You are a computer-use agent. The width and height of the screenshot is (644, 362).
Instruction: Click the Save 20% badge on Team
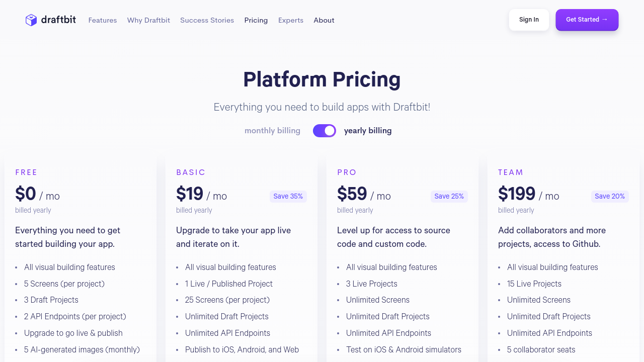(610, 197)
